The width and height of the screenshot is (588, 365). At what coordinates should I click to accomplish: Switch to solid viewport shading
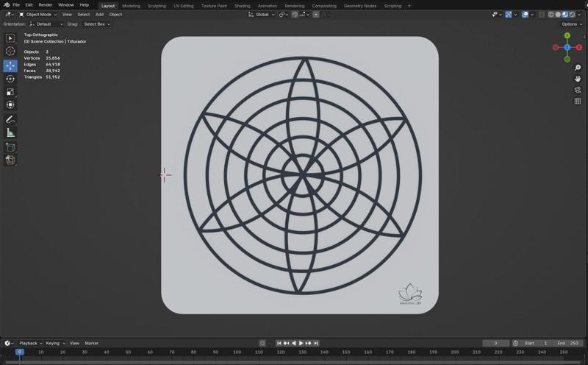(x=558, y=15)
